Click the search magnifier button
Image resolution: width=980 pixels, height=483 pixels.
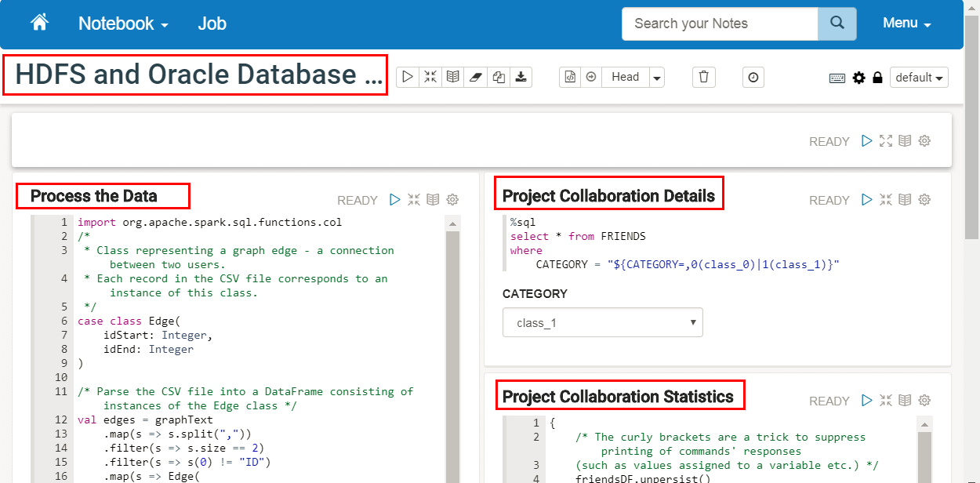point(837,24)
